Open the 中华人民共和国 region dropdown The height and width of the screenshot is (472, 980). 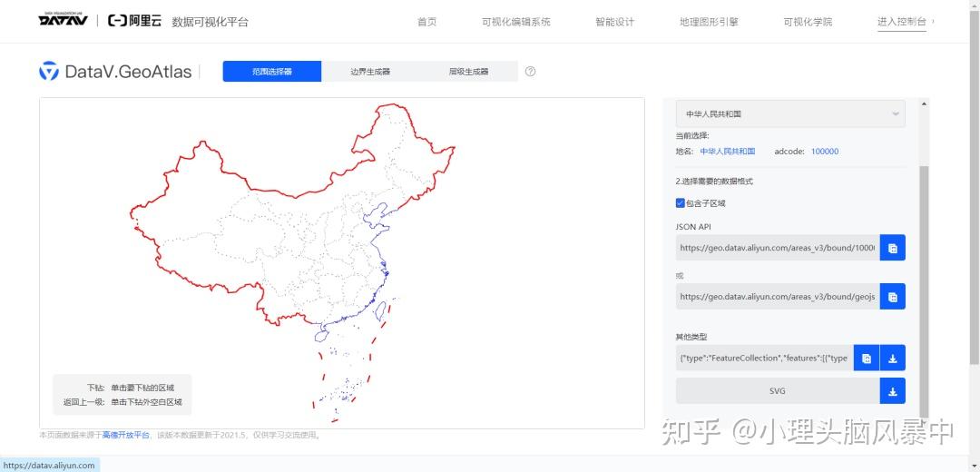pos(790,113)
